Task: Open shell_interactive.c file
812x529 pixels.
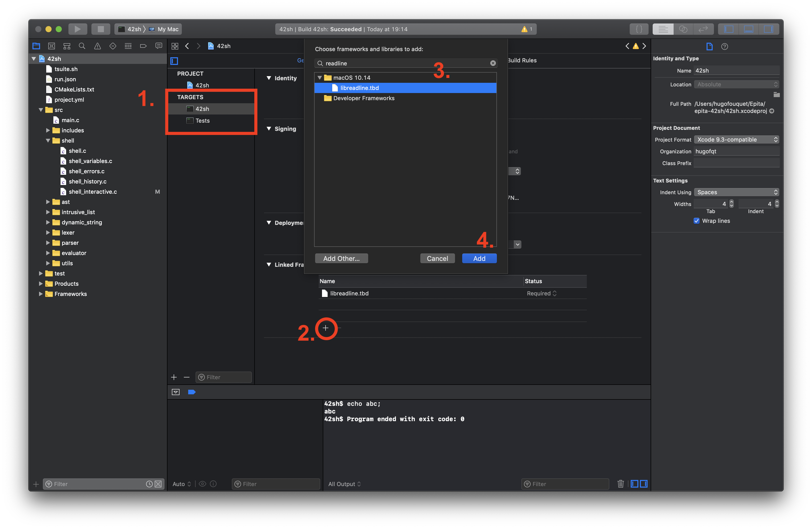Action: coord(92,192)
